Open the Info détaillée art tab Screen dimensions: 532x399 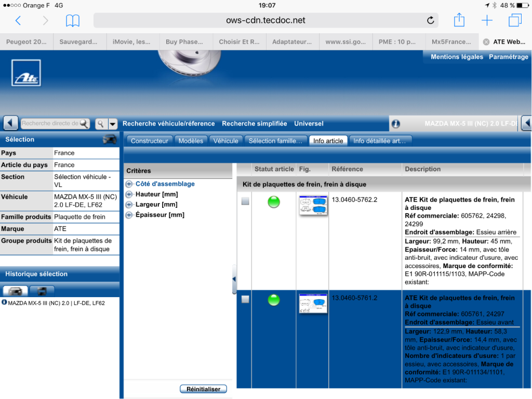click(380, 141)
